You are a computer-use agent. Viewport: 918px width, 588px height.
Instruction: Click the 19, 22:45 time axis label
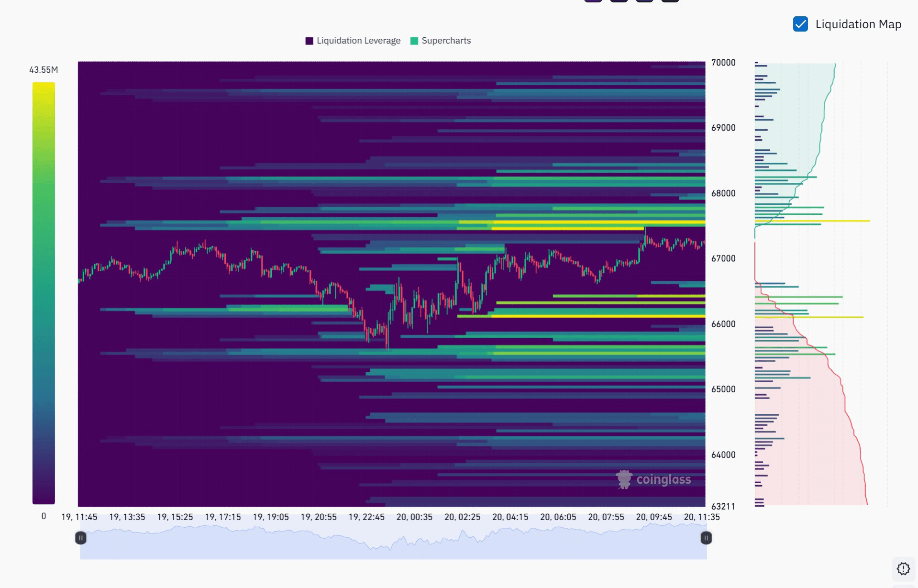(x=366, y=517)
